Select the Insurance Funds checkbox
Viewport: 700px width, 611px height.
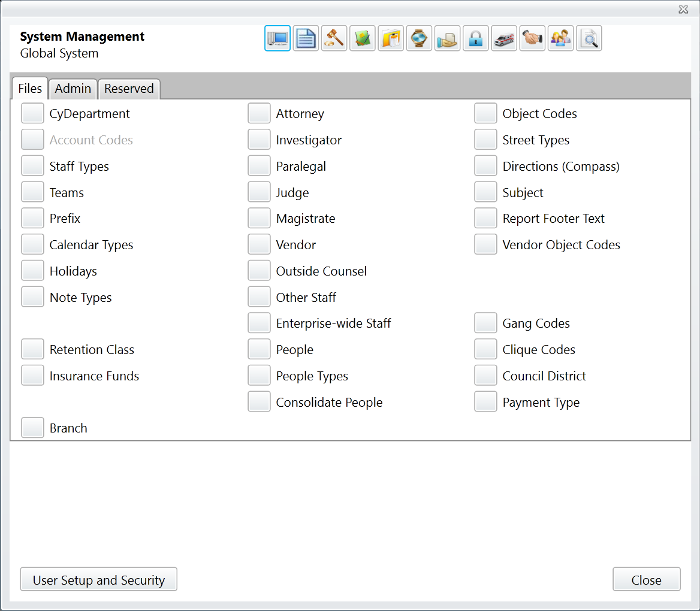point(32,375)
